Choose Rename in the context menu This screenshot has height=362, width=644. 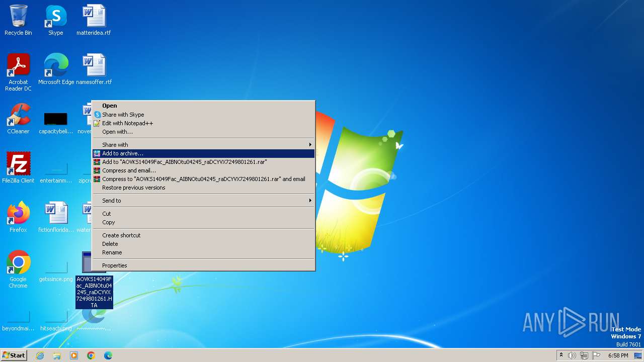203,252
